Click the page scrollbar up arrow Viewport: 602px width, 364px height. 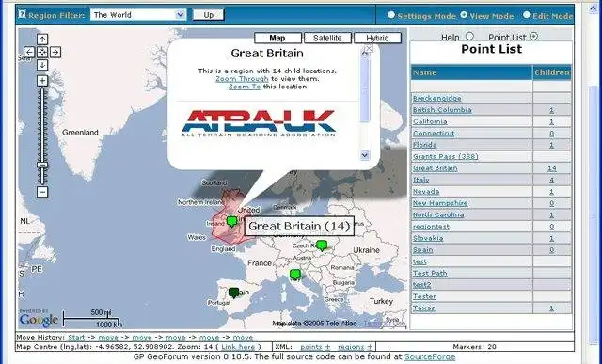coord(594,8)
